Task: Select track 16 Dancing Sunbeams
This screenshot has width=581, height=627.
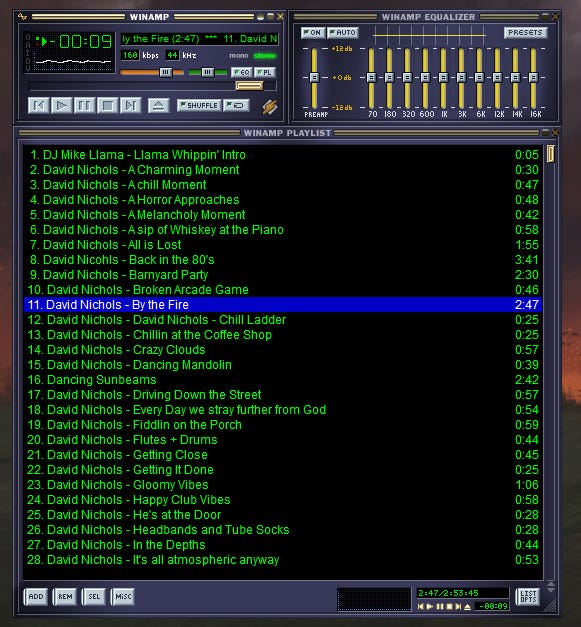Action: pos(283,380)
